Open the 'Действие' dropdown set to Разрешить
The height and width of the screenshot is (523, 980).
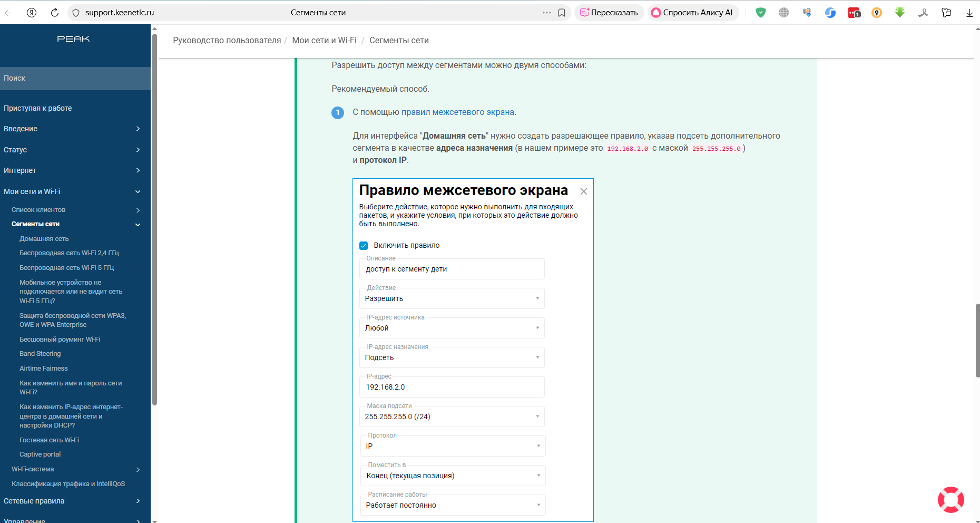(x=452, y=298)
